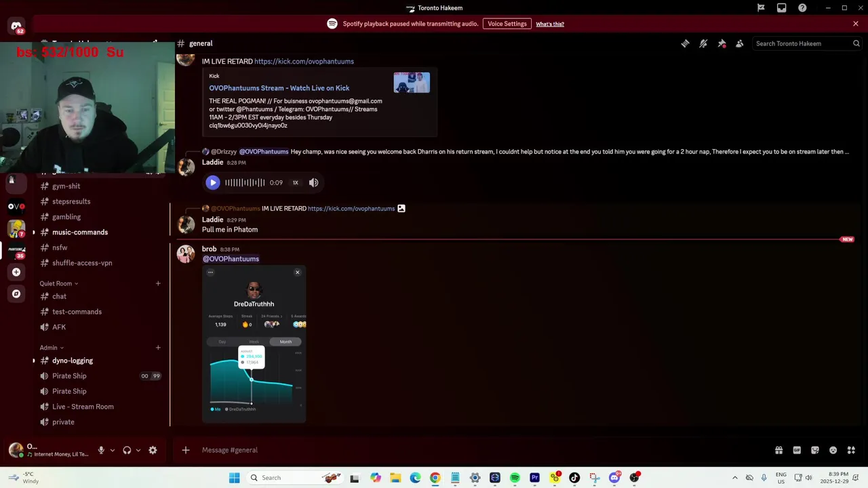Viewport: 868px width, 488px height.
Task: Open Windows Start menu
Action: coord(234,478)
